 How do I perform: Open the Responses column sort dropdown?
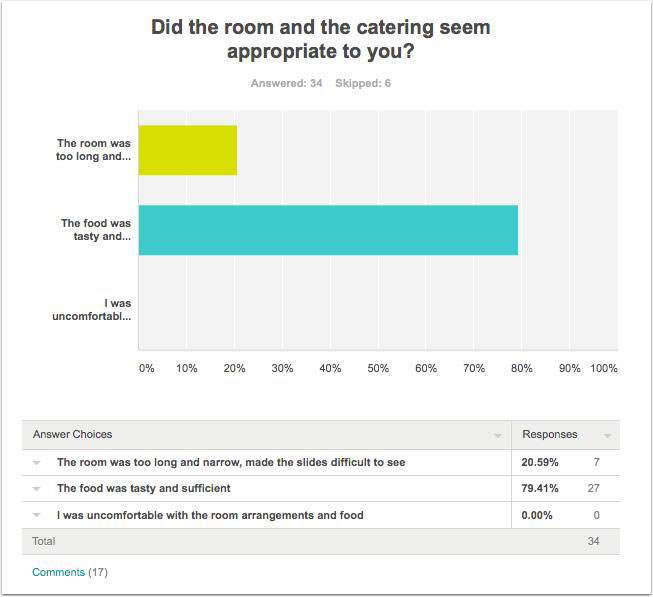point(608,436)
